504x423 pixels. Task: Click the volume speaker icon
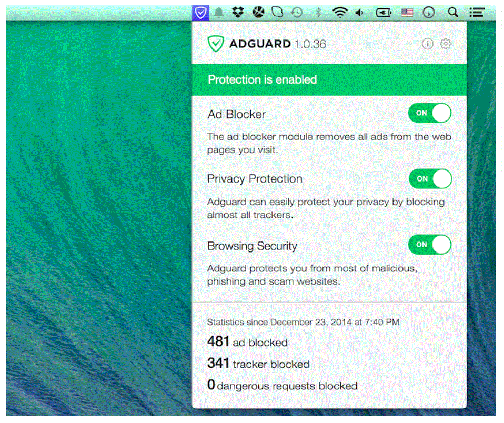point(359,13)
